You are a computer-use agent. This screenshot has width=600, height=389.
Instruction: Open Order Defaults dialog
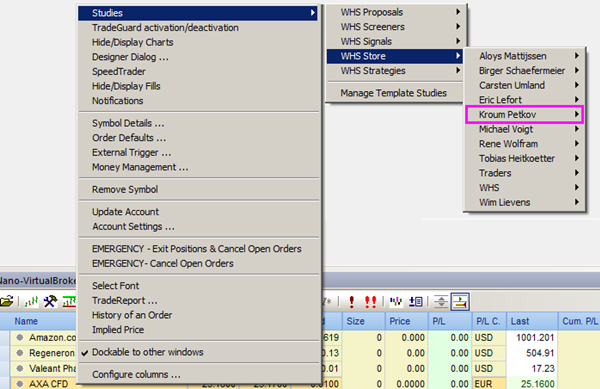click(199, 138)
